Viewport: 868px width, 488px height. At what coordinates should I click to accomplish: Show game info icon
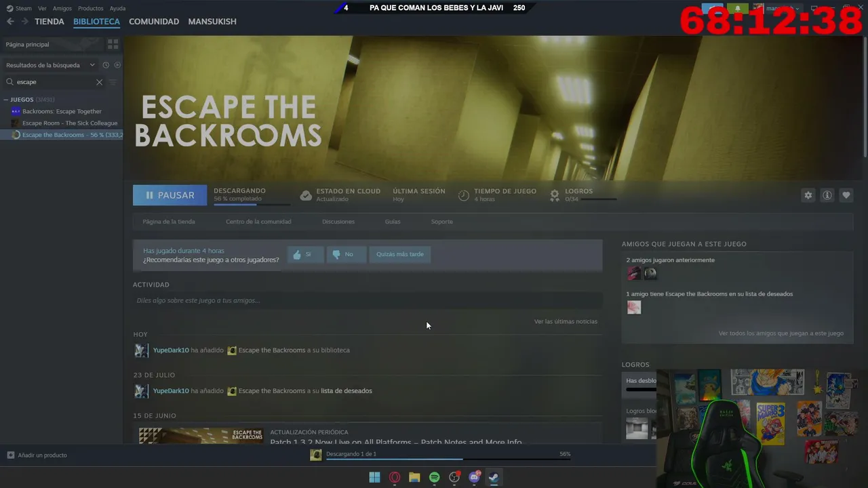pos(827,195)
